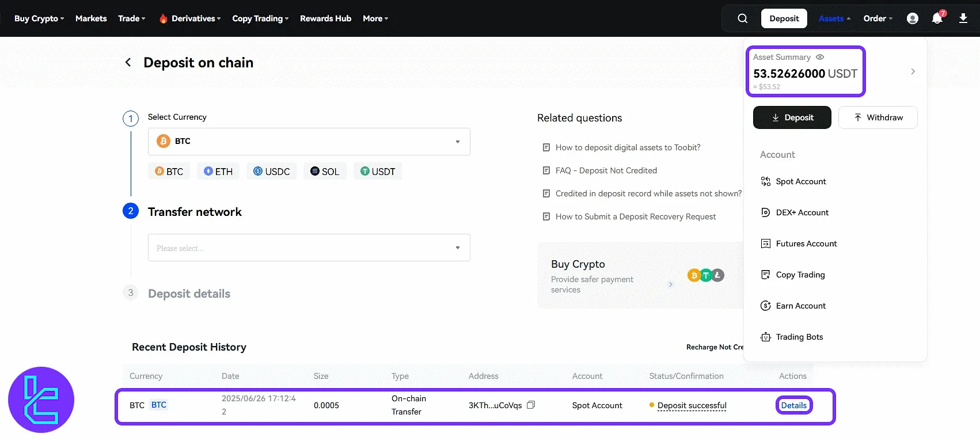Click the Spot Account icon
The height and width of the screenshot is (441, 980).
coord(765,181)
